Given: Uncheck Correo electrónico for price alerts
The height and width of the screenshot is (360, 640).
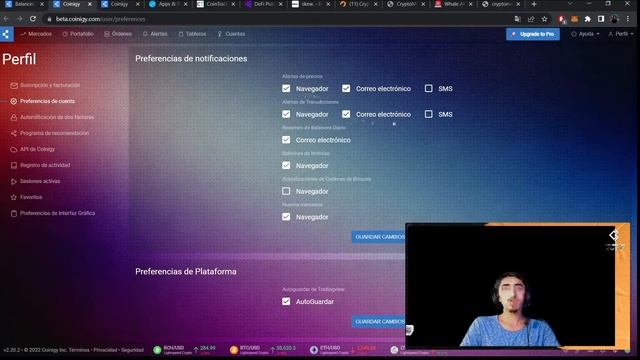Looking at the screenshot, I should pos(346,89).
